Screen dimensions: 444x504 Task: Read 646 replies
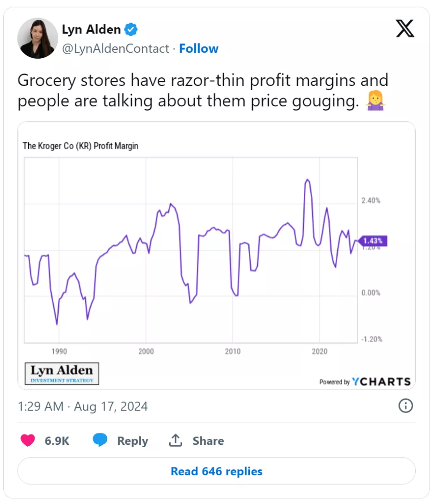tap(216, 471)
